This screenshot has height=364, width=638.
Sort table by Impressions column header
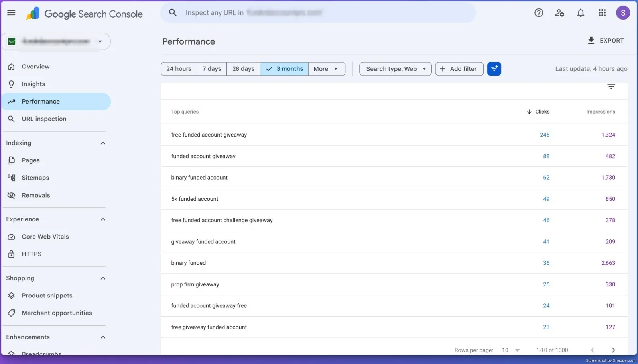[601, 112]
